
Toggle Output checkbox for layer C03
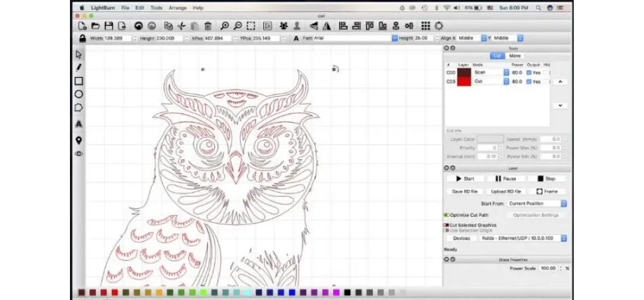click(528, 81)
